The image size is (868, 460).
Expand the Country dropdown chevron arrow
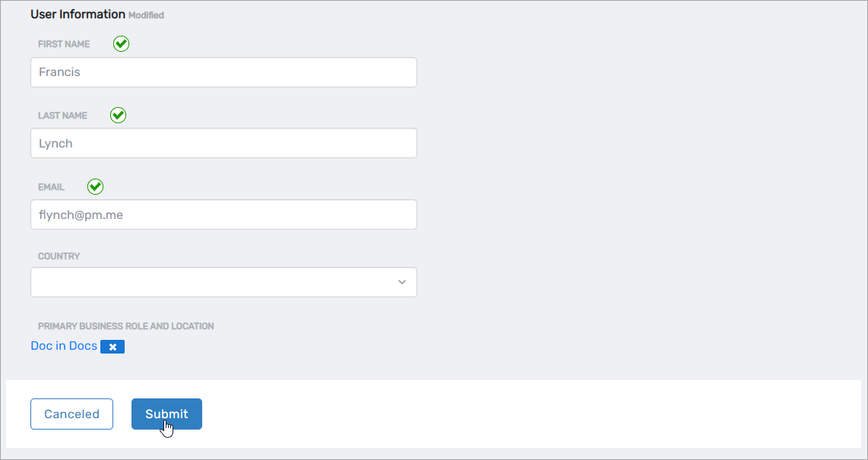pyautogui.click(x=401, y=282)
